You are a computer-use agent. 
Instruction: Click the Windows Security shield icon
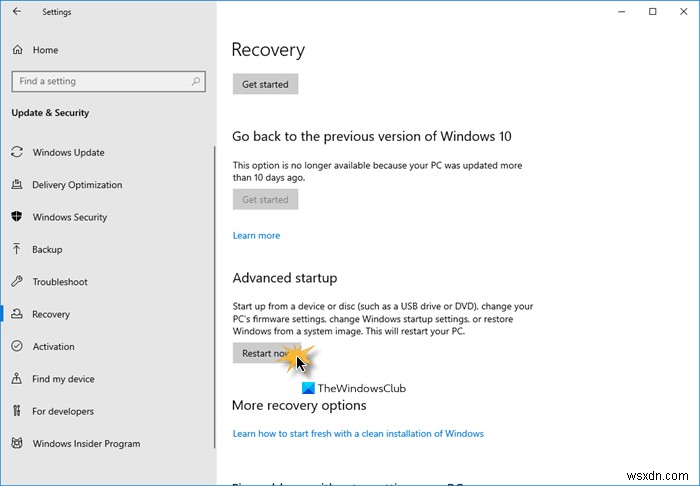coord(17,217)
